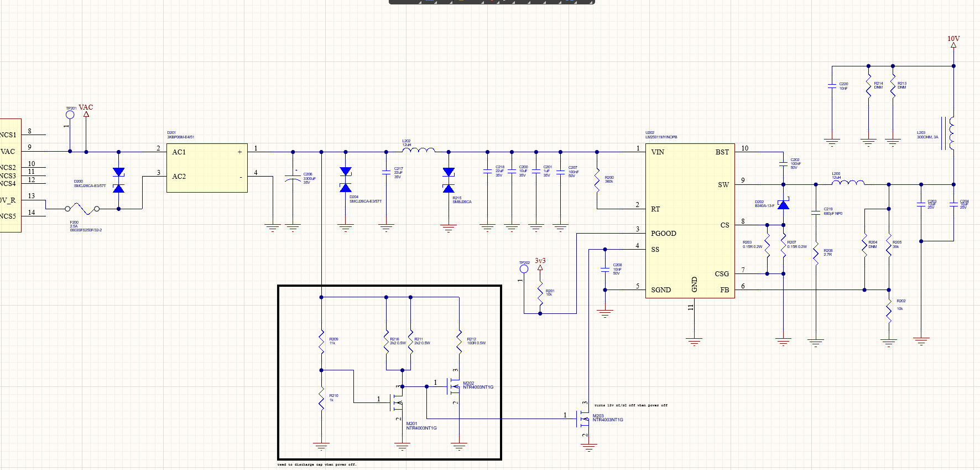Select pull-up resistor R201 10k

[x=540, y=293]
